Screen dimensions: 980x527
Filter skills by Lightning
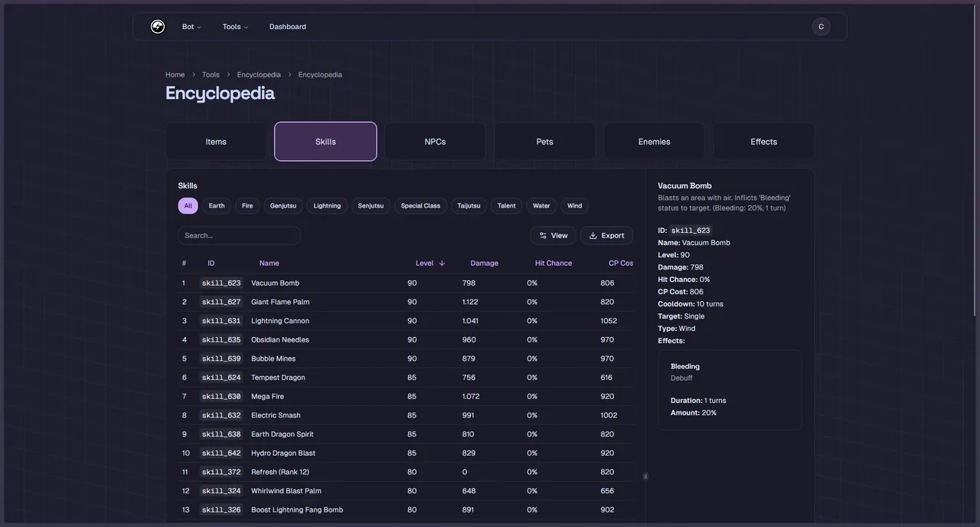point(327,206)
